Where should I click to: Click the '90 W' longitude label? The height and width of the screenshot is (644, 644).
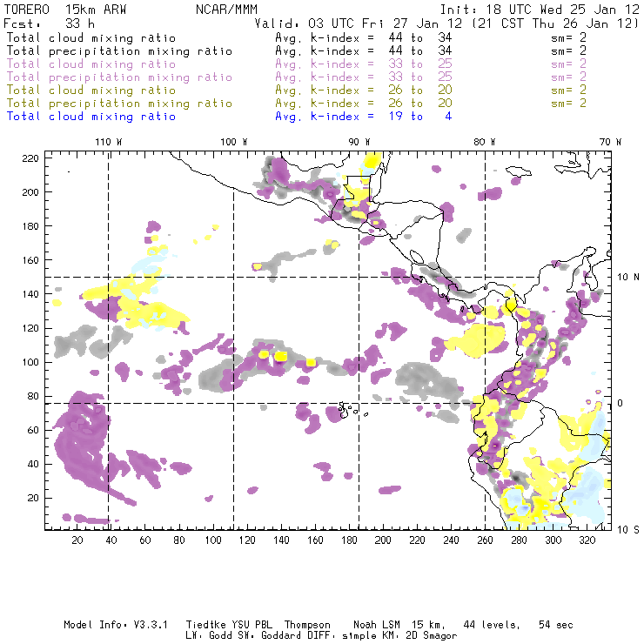[359, 142]
